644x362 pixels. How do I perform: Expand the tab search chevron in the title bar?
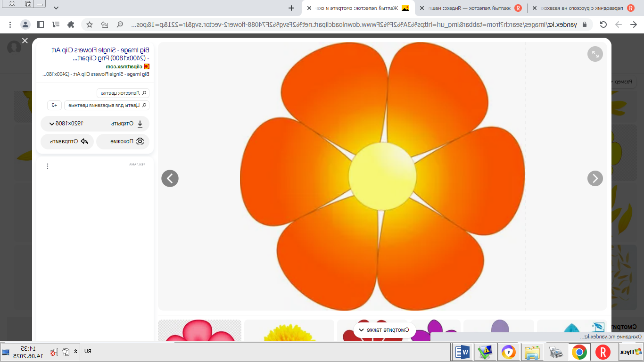click(56, 8)
